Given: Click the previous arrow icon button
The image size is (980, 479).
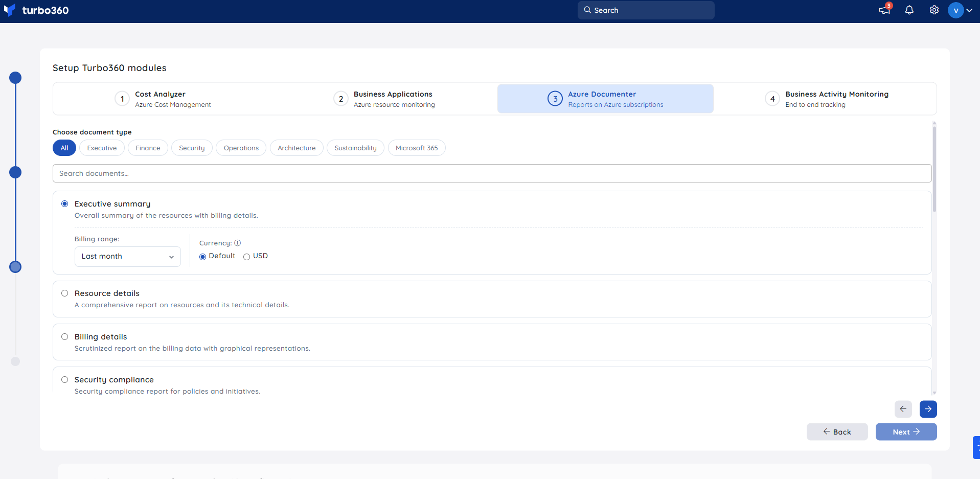Looking at the screenshot, I should coord(903,409).
